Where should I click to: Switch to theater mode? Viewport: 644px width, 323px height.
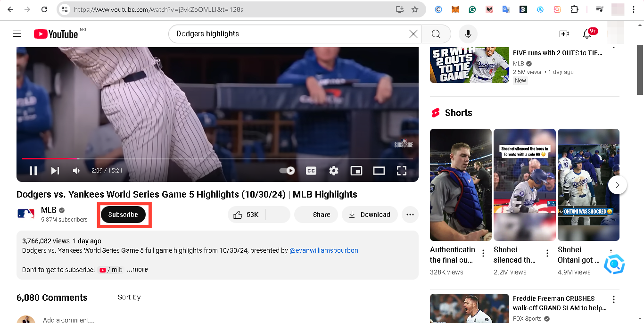pyautogui.click(x=379, y=171)
